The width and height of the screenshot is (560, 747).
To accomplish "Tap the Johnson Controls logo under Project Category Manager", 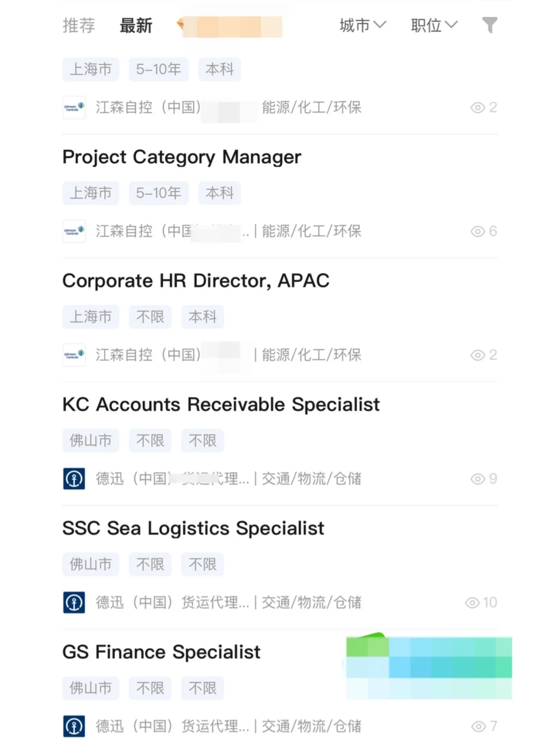I will tap(74, 231).
